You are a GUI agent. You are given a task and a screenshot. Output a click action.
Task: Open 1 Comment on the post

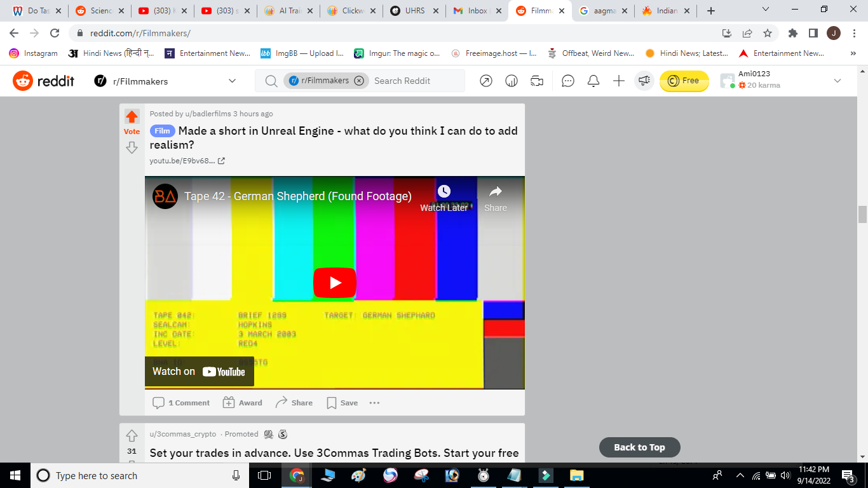point(181,403)
